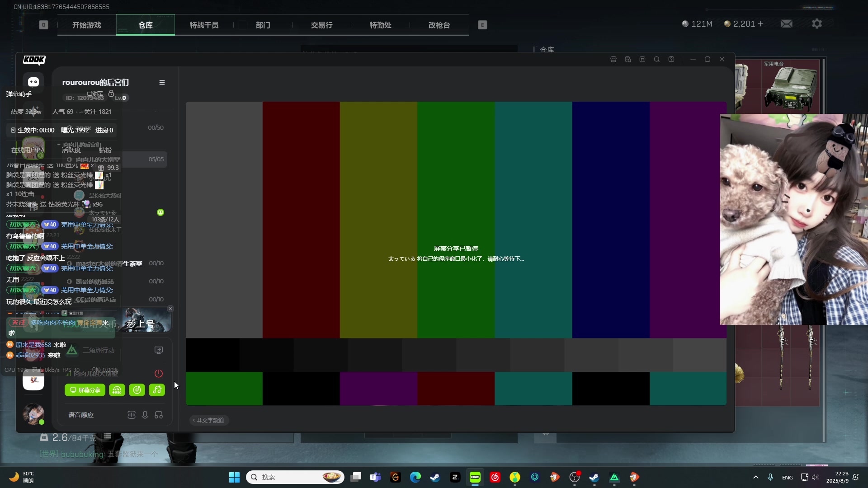868x488 pixels.
Task: Open the Windows Start button
Action: click(x=234, y=477)
